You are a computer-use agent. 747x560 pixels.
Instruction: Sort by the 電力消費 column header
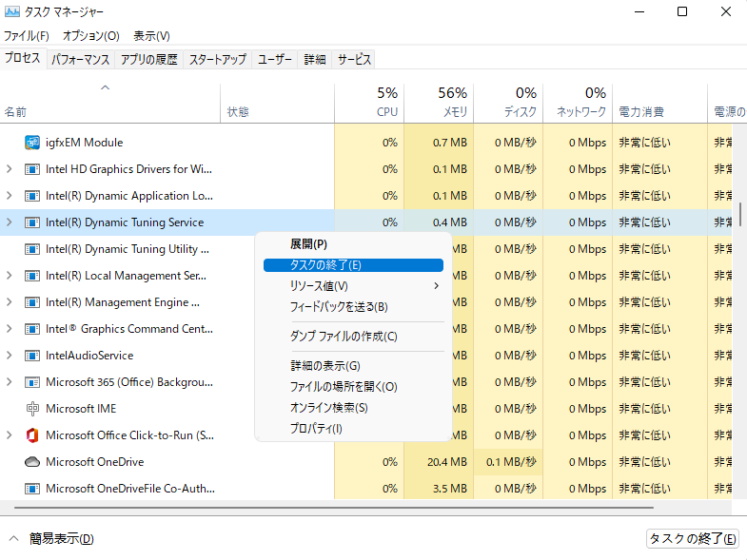coord(659,104)
